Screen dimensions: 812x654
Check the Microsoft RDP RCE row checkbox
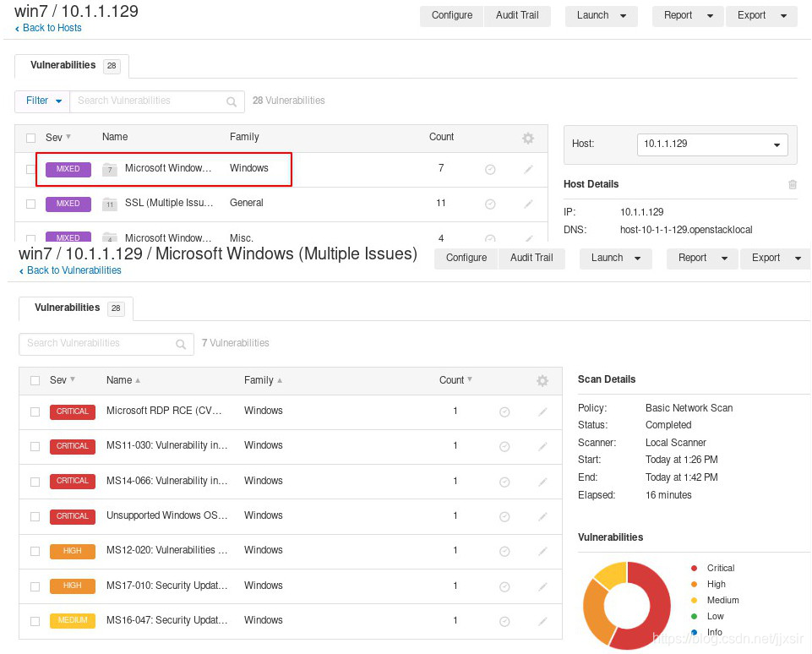[35, 411]
